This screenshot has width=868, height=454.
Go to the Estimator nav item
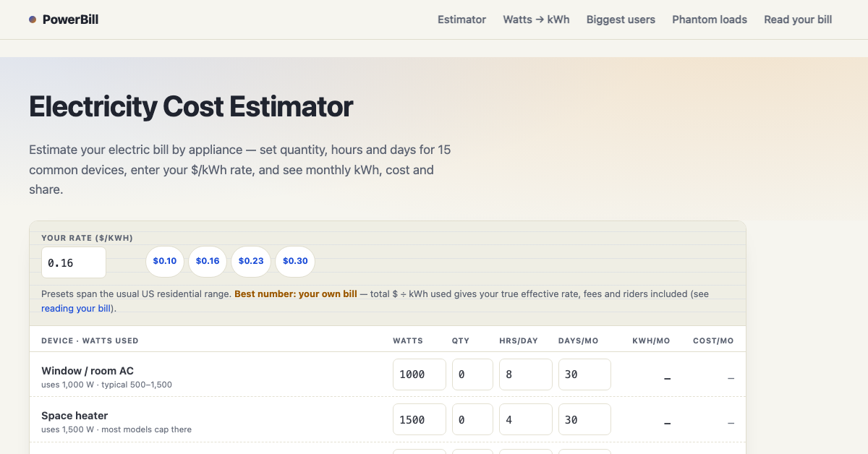pos(461,20)
